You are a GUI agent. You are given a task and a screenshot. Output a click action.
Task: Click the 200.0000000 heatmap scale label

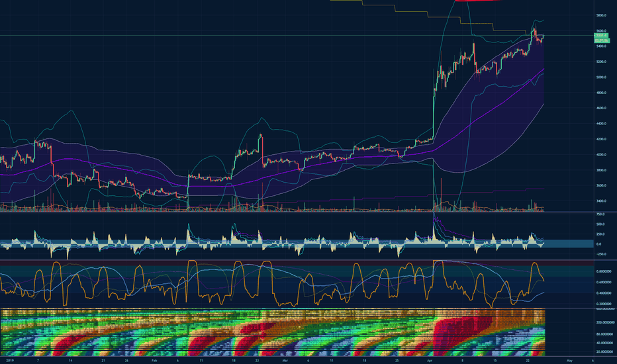click(605, 322)
